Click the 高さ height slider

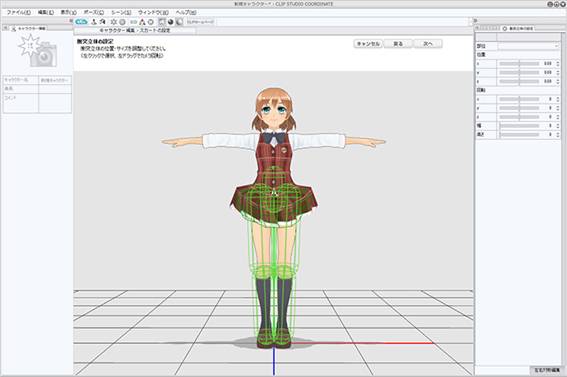pyautogui.click(x=519, y=134)
